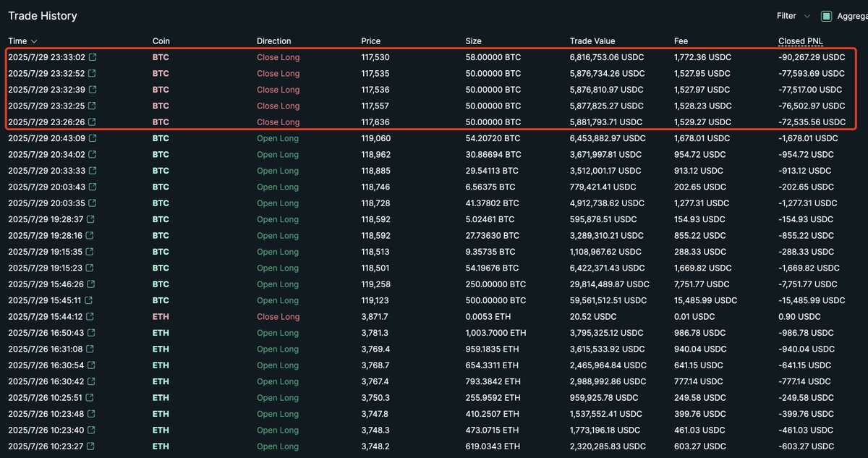Uncheck the Aggregate checkbox
The height and width of the screenshot is (458, 868).
point(825,15)
